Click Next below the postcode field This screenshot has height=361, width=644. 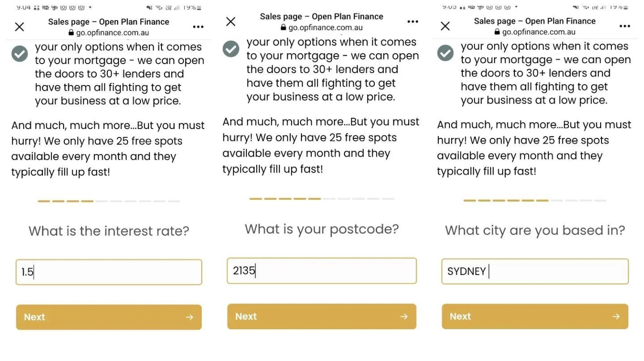tap(322, 316)
